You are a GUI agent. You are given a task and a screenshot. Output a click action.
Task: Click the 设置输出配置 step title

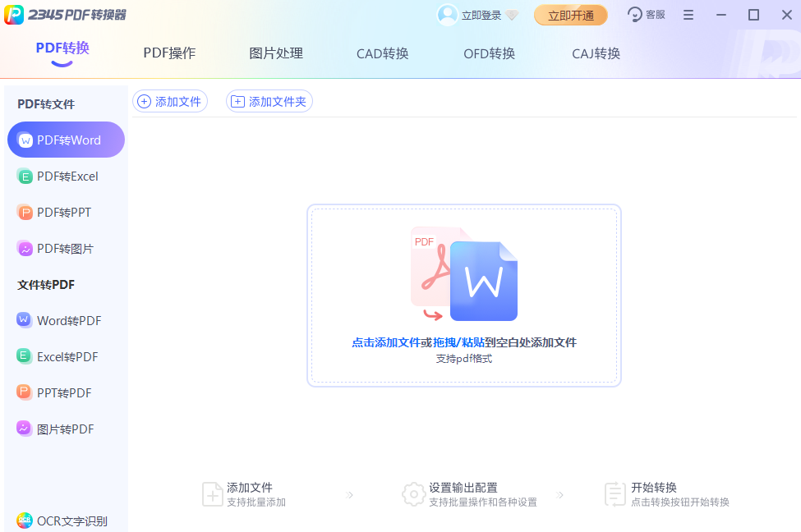(463, 488)
